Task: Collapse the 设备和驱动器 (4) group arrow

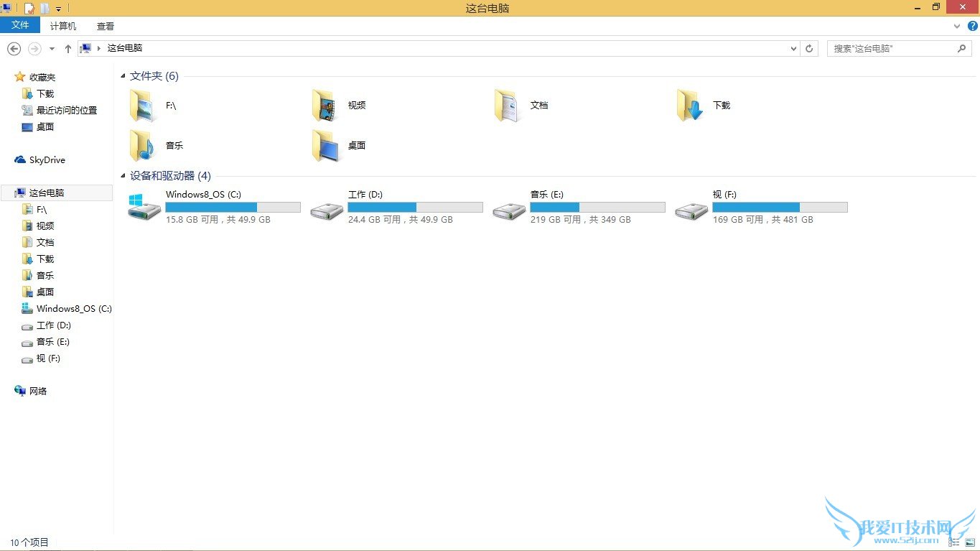Action: [123, 176]
